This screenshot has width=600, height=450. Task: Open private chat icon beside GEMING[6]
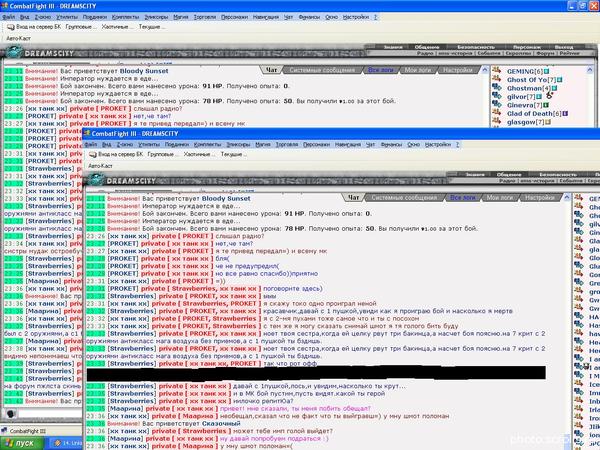[497, 70]
